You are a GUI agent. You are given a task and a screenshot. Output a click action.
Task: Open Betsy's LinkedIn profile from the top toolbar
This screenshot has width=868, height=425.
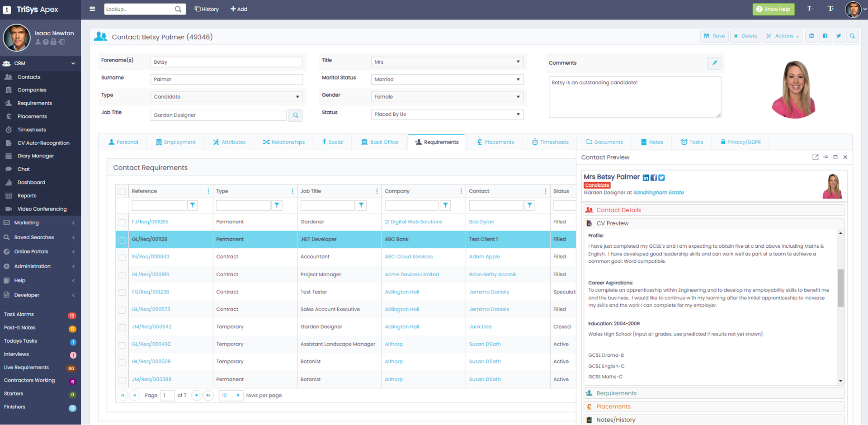[x=811, y=36]
